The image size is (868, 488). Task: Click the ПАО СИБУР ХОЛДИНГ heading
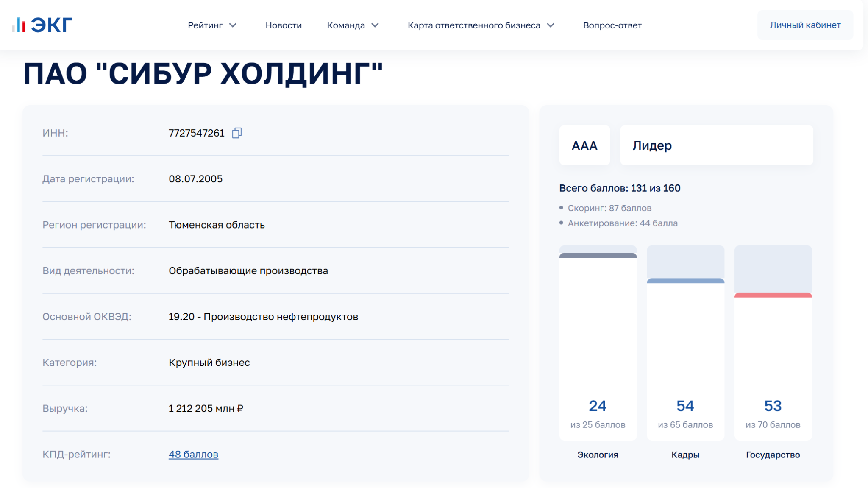pyautogui.click(x=203, y=74)
